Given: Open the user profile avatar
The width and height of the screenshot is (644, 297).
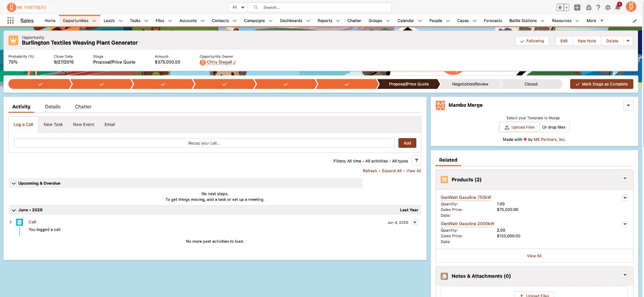Looking at the screenshot, I should (x=631, y=7).
